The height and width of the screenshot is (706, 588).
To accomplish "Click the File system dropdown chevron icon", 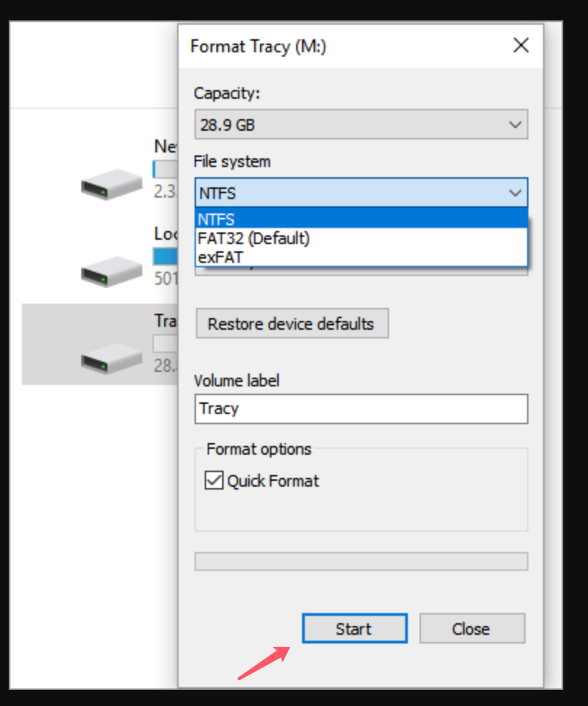I will coord(516,192).
